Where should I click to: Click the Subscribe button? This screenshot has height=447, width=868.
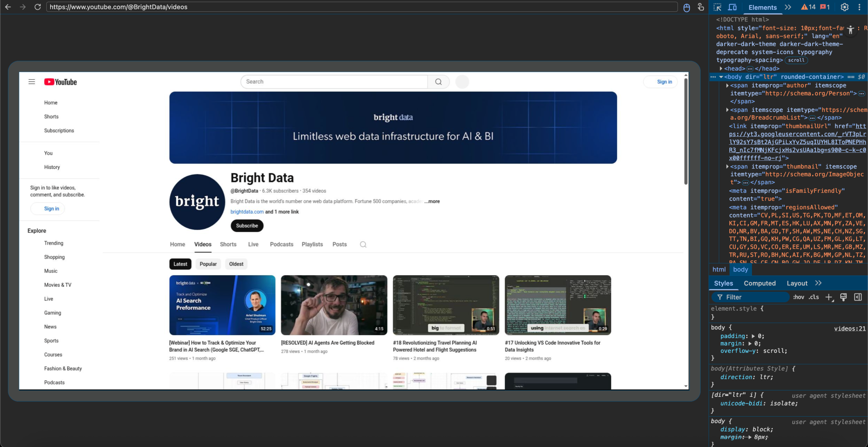[x=247, y=225]
